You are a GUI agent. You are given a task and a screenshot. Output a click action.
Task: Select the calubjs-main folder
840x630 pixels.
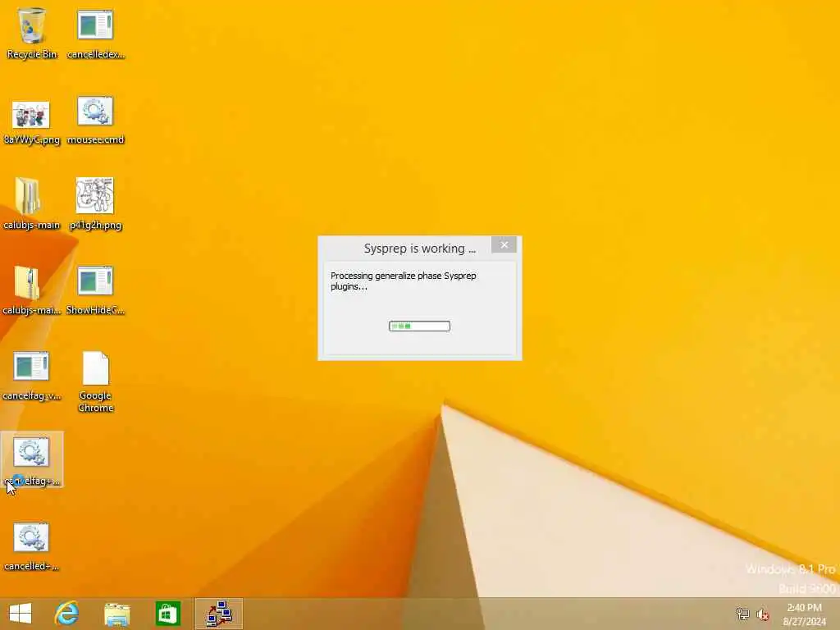31,204
